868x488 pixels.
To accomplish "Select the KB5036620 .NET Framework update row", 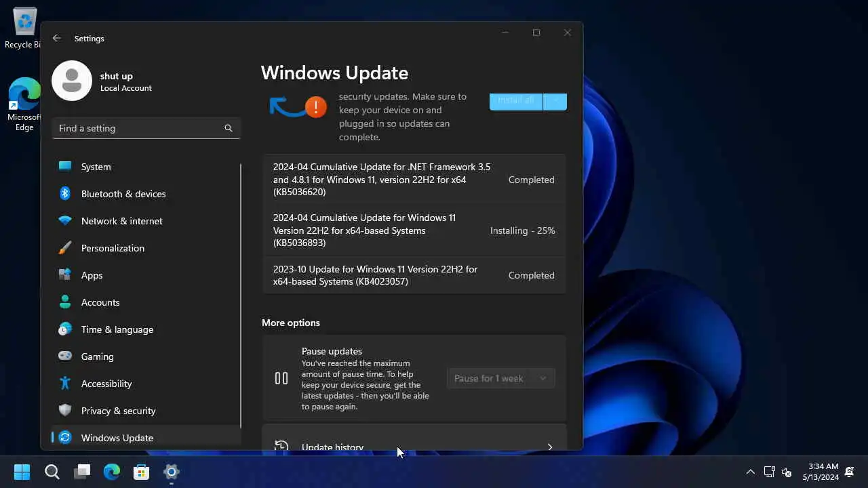I will pyautogui.click(x=414, y=180).
